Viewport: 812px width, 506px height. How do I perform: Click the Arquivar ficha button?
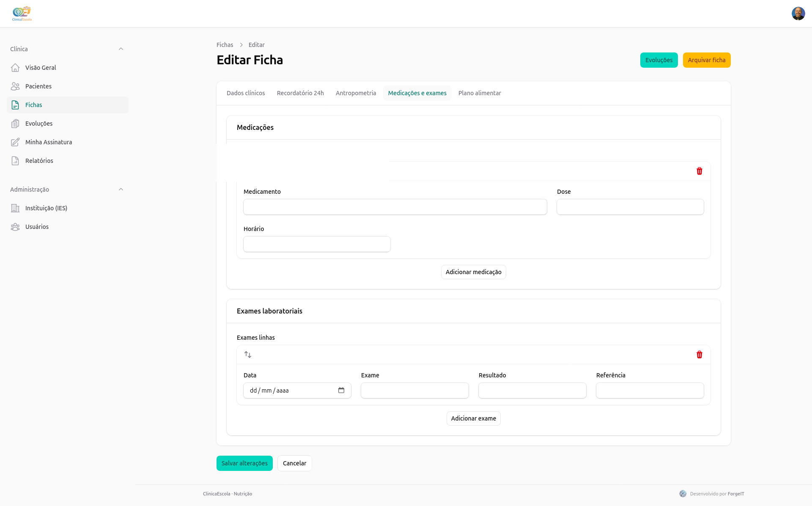click(707, 60)
